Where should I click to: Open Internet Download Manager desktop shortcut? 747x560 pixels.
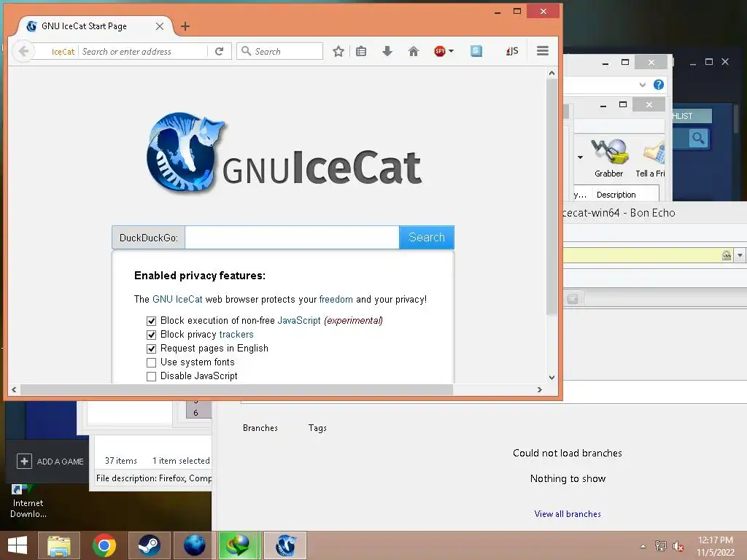(x=28, y=501)
